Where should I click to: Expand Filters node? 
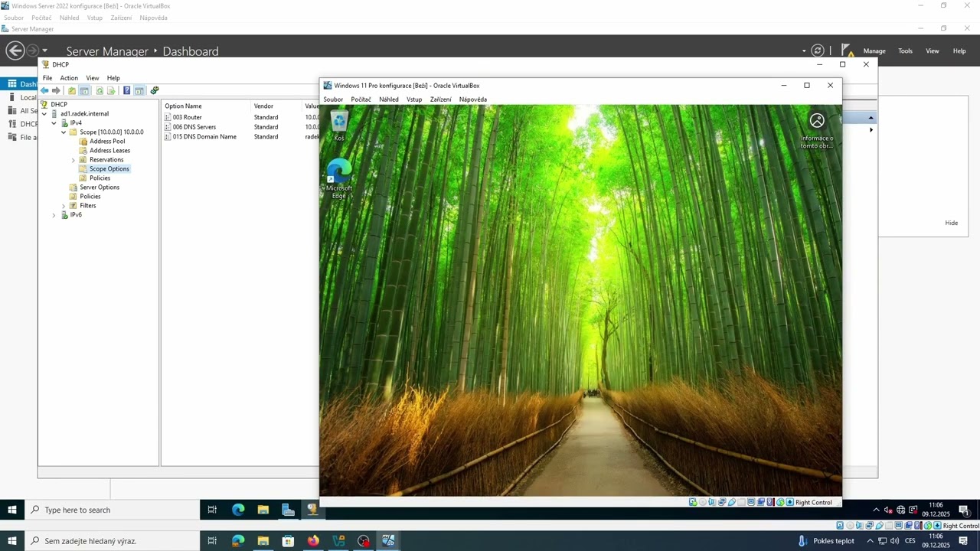[x=64, y=206]
